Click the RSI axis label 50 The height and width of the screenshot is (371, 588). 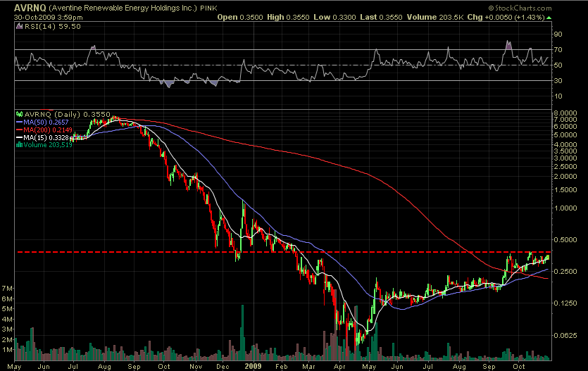coord(558,65)
